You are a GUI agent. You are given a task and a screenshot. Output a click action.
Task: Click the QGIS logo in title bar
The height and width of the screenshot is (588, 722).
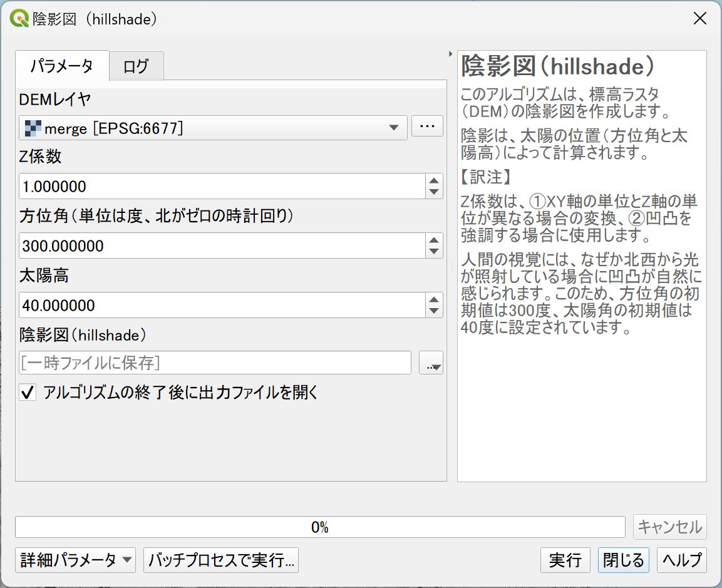tap(19, 19)
